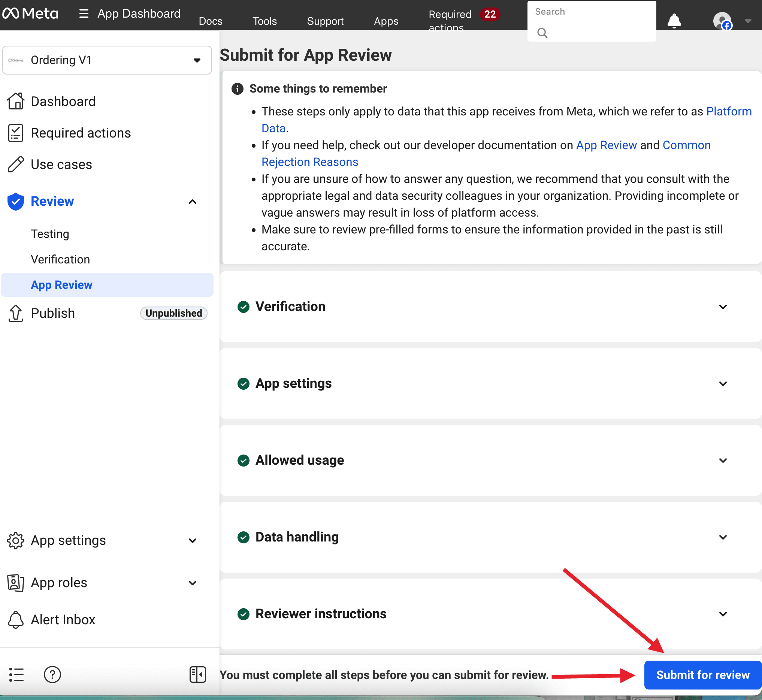Open the Support menu
Image resolution: width=762 pixels, height=700 pixels.
point(325,21)
